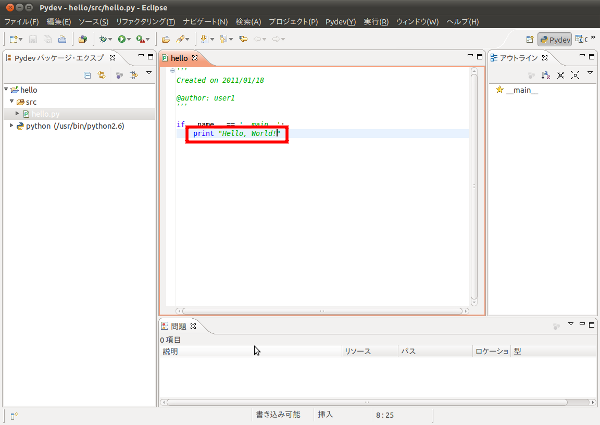
Task: Open the Problems view menu triangle
Action: [x=571, y=324]
